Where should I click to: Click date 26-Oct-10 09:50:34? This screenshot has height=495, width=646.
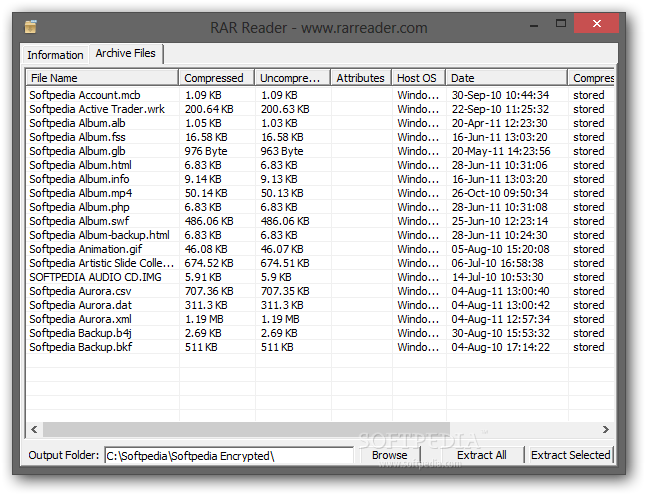coord(500,193)
